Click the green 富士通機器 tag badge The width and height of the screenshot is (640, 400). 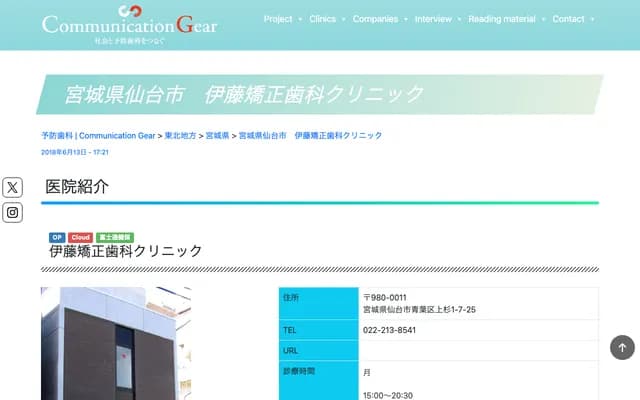pyautogui.click(x=115, y=237)
